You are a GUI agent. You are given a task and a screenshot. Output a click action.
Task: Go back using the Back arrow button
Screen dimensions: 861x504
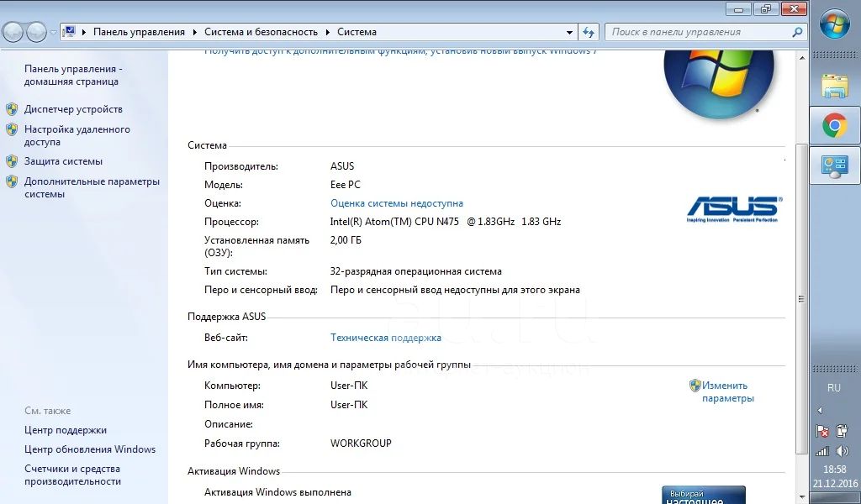(13, 33)
